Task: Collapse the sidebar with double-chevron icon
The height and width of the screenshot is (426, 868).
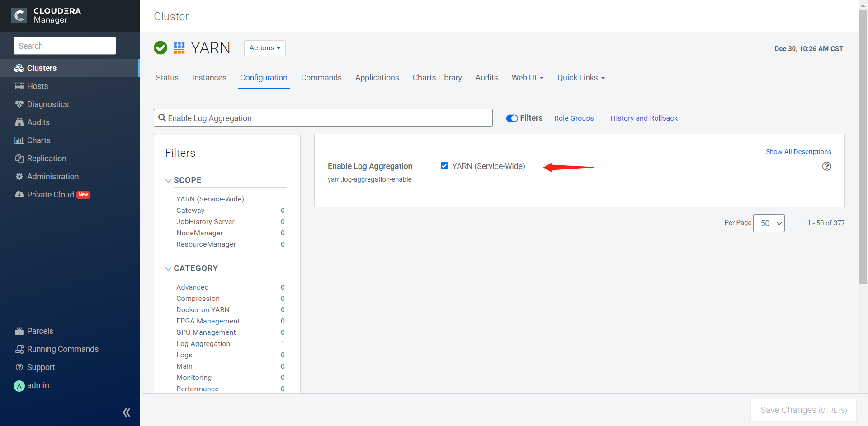Action: (x=127, y=412)
